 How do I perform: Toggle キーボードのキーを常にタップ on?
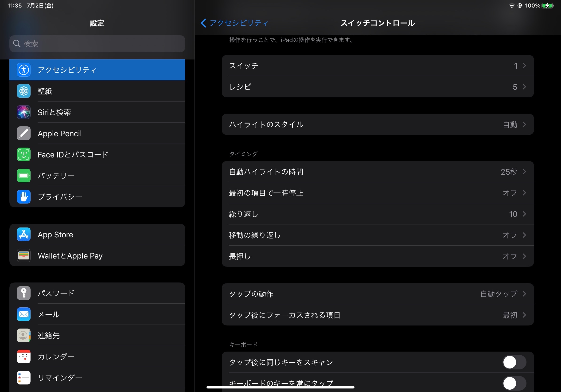click(514, 383)
